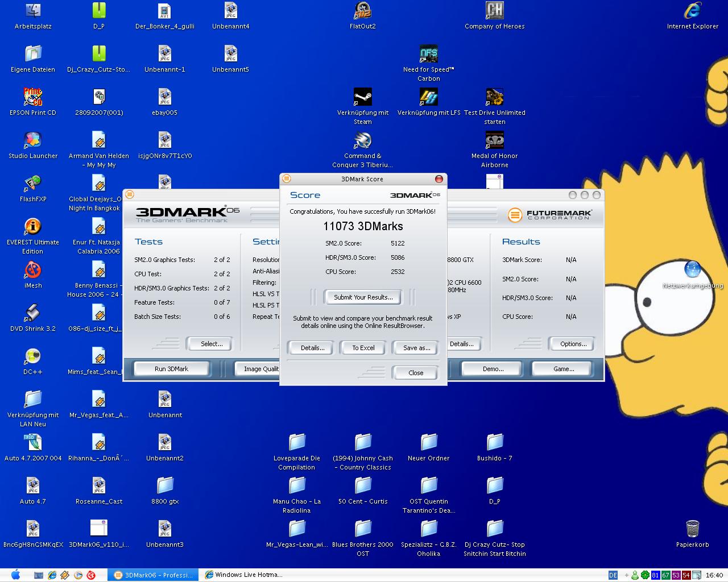Click orange icon in Score title bar

coord(287,178)
